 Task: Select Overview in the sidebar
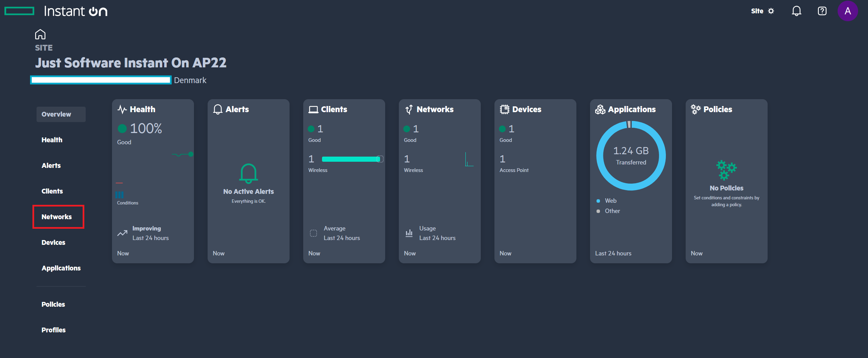pos(61,114)
